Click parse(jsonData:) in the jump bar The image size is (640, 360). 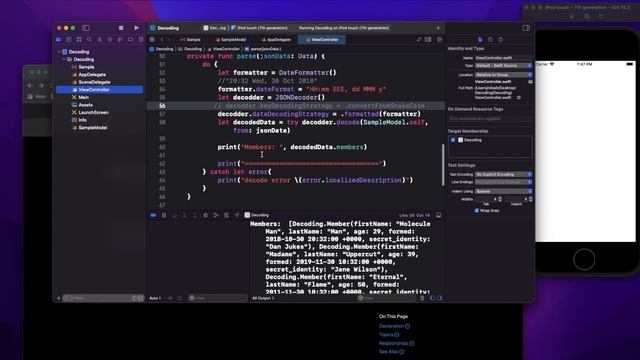(x=263, y=49)
